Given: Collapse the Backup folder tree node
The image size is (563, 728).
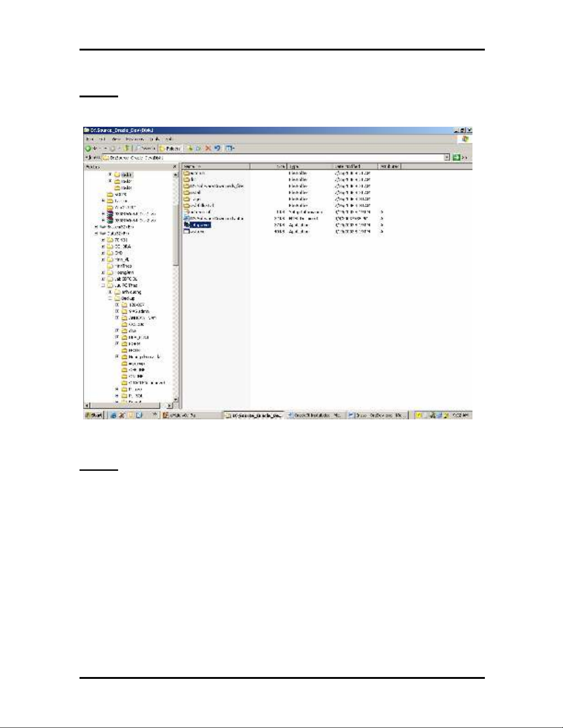Looking at the screenshot, I should coord(110,298).
